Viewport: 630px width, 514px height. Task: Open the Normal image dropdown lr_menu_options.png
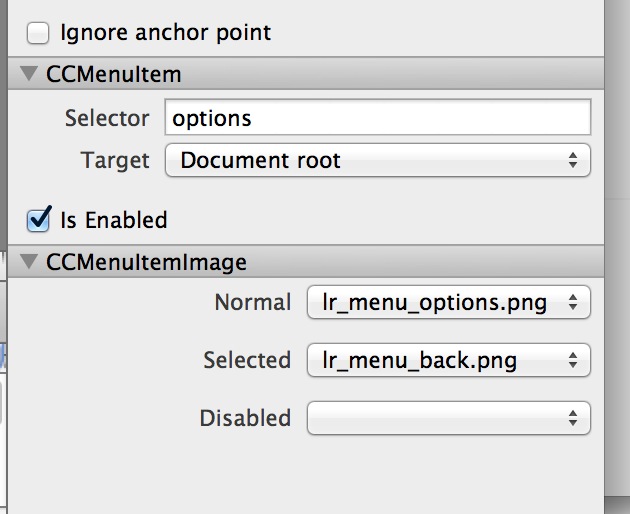pyautogui.click(x=449, y=302)
